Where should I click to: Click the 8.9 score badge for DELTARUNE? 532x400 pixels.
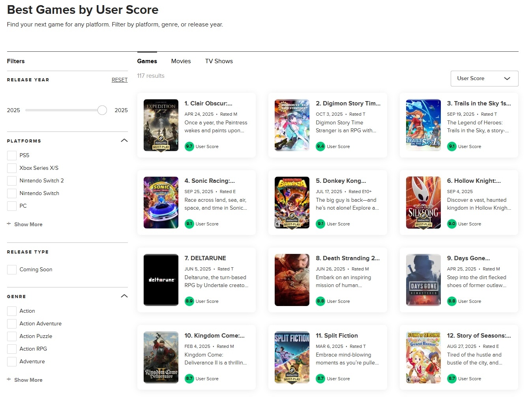189,301
